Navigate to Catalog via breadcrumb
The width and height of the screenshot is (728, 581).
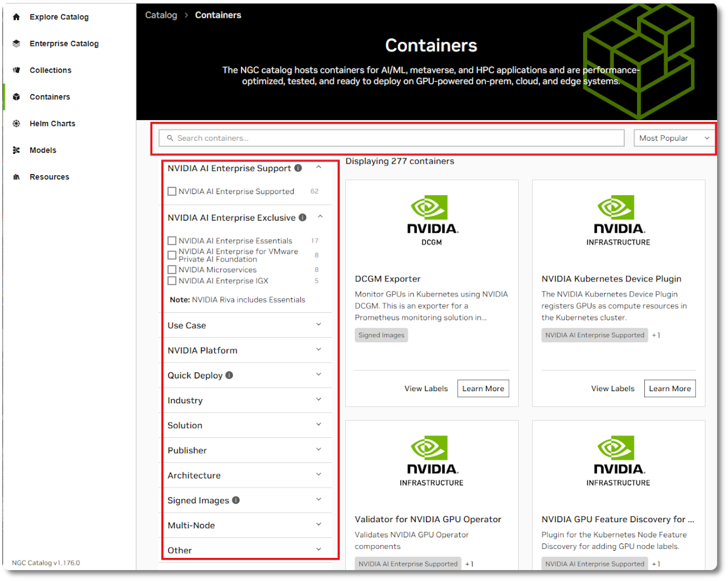[161, 15]
